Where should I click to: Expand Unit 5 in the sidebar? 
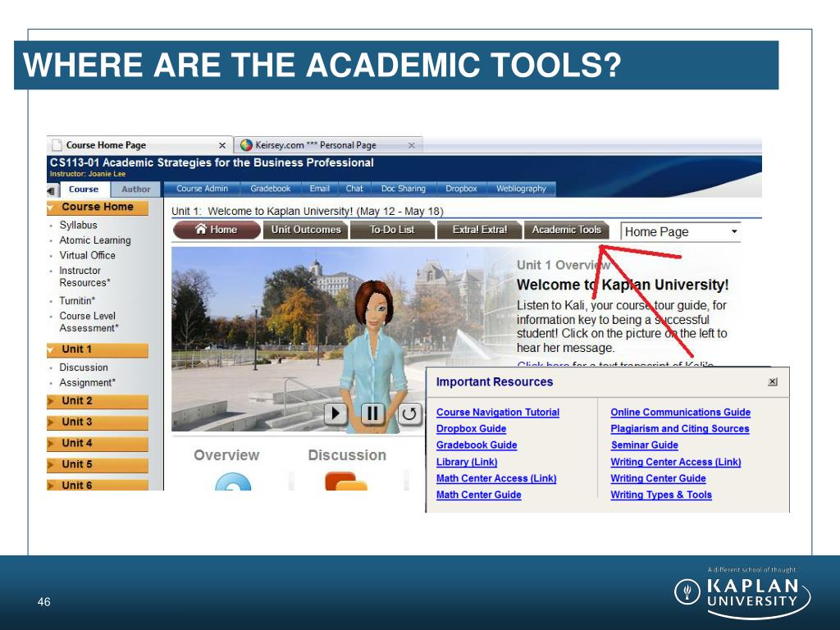pyautogui.click(x=97, y=464)
